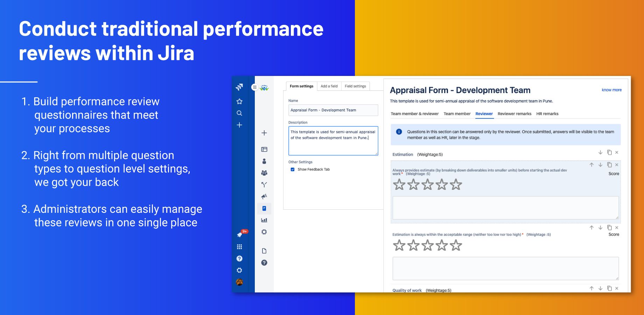
Task: Open the help icon in white app sidebar
Action: (264, 263)
